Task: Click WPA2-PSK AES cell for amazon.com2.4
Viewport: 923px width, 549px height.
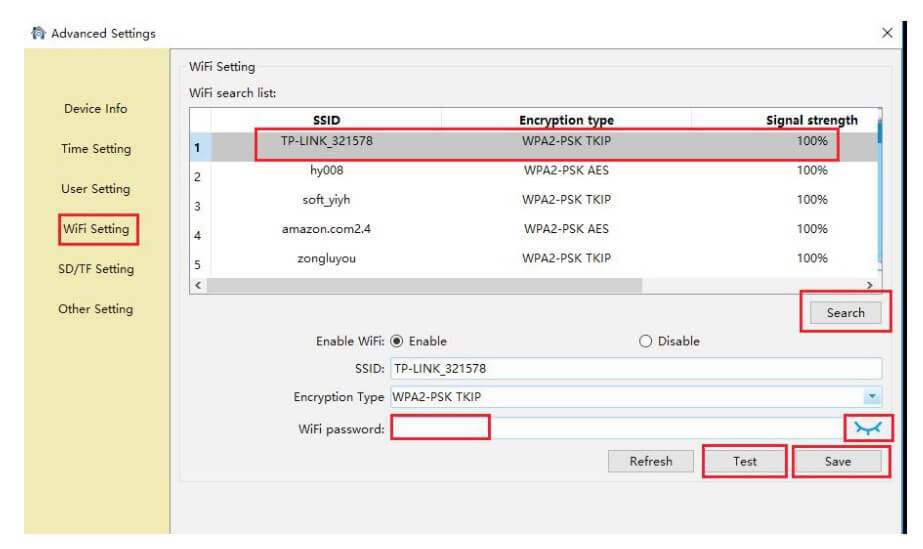Action: coord(566,229)
